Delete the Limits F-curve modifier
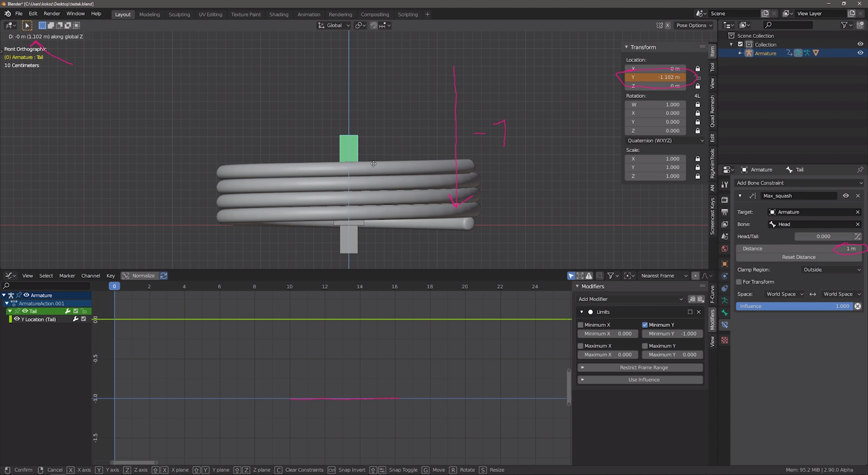This screenshot has width=868, height=475. point(698,312)
